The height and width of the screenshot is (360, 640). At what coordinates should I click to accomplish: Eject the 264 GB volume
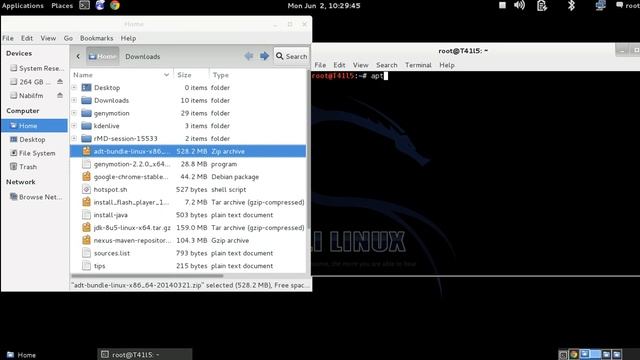60,82
